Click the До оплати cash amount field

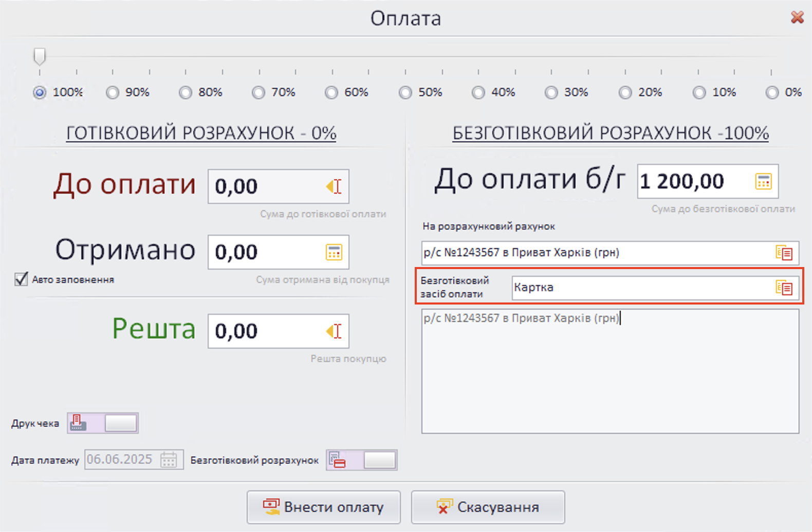pyautogui.click(x=279, y=186)
